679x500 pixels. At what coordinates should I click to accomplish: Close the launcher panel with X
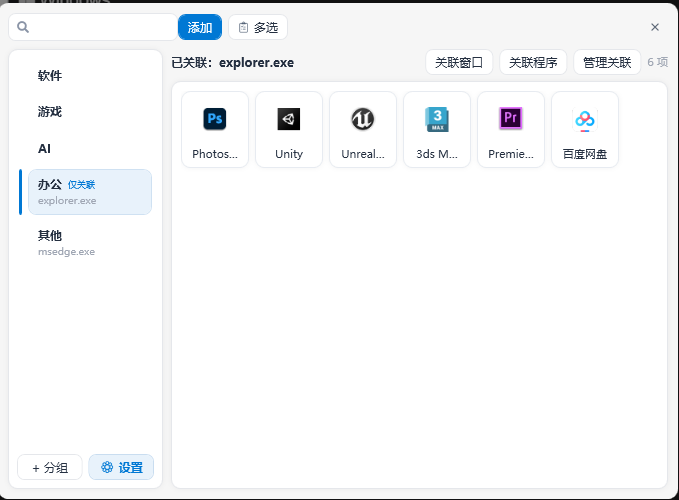655,27
